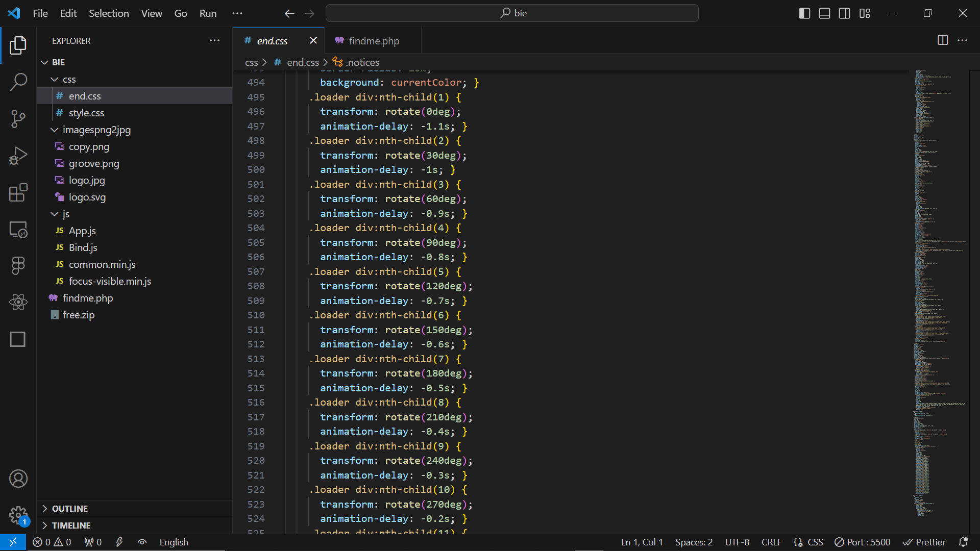Viewport: 980px width, 551px height.
Task: Click the Accounts icon in activity bar
Action: pos(18,479)
